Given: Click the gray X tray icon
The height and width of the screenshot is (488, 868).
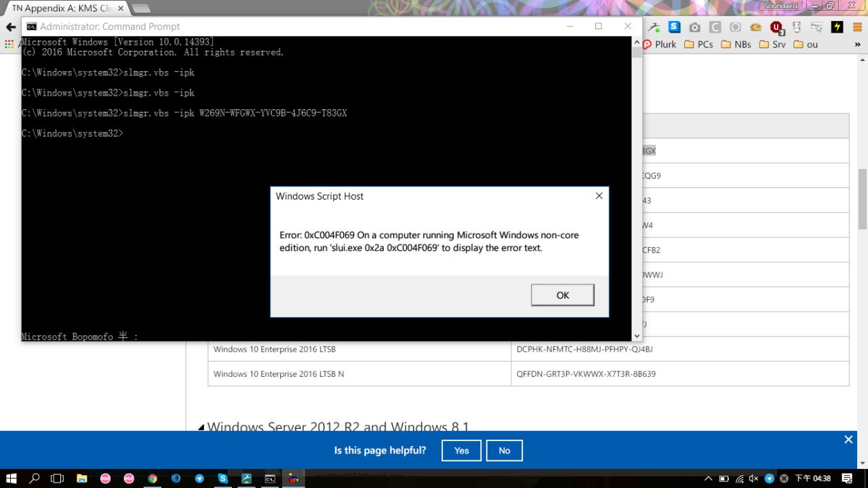Looking at the screenshot, I should point(785,478).
